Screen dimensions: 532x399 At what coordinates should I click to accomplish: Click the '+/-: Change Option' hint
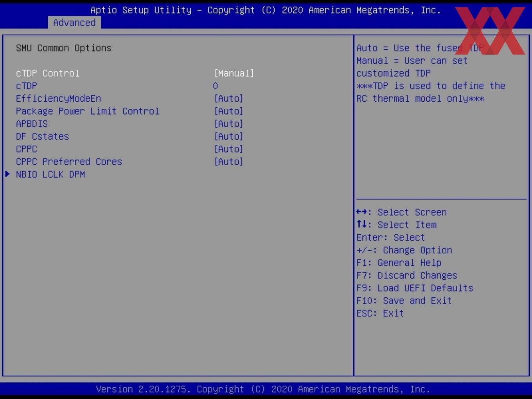[x=404, y=250]
